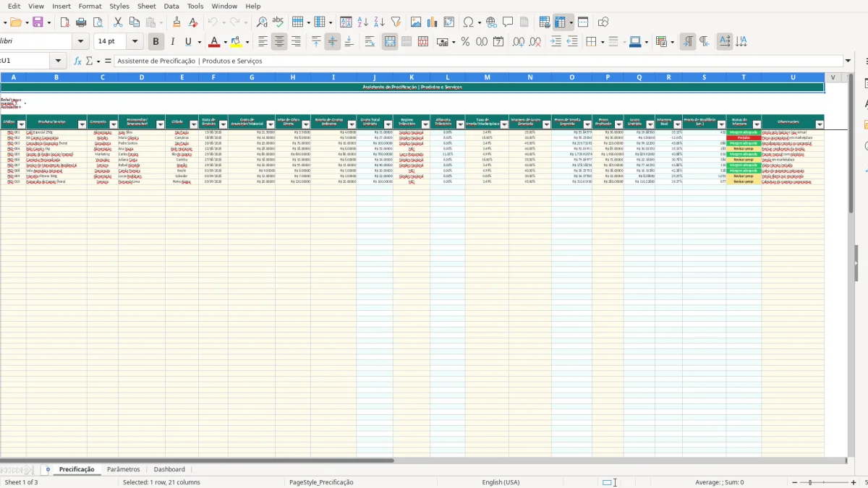868x488 pixels.
Task: Sort the data descending
Action: (x=380, y=22)
